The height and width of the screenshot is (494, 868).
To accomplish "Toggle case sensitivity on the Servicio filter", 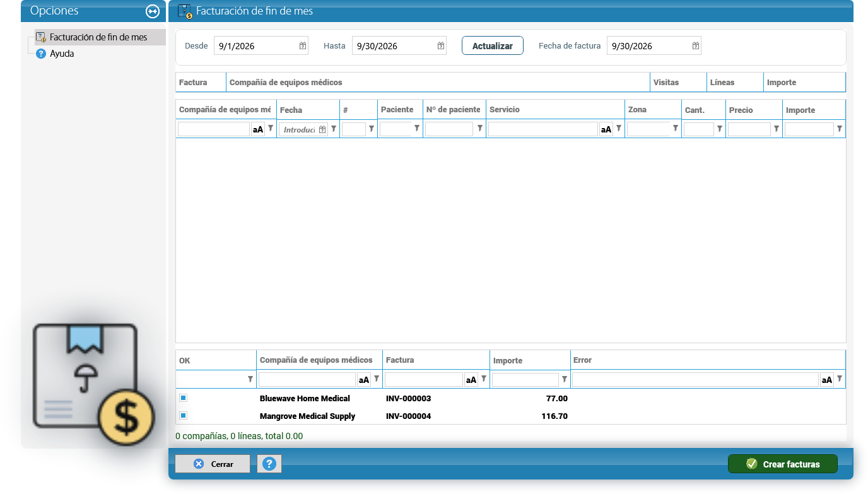I will (606, 129).
